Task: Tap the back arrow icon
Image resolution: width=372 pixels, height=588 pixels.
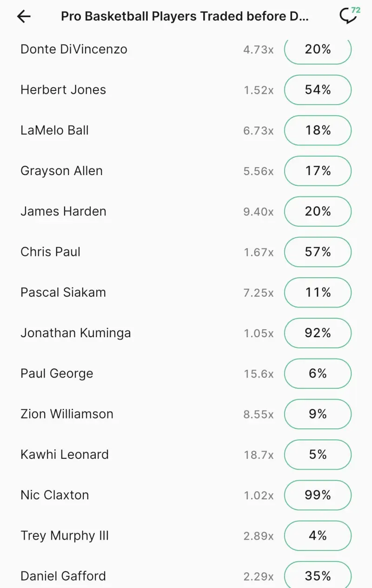Action: coord(24,17)
